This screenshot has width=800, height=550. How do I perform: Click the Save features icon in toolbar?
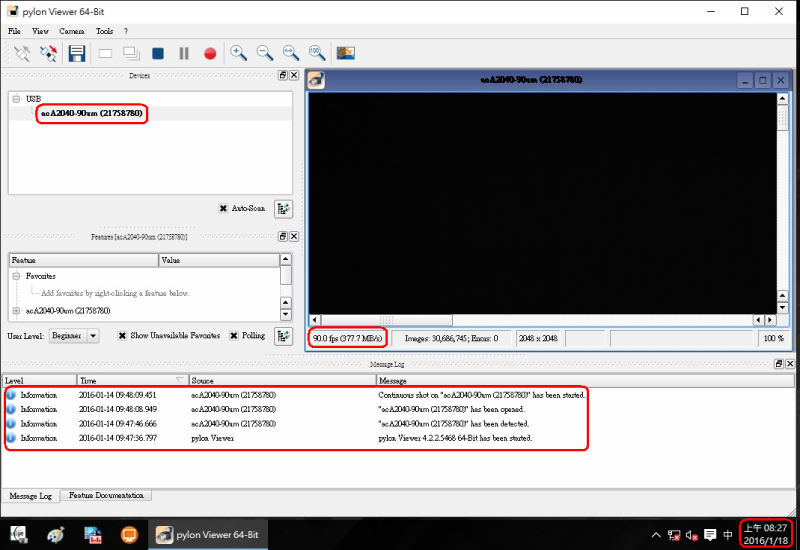(x=76, y=53)
